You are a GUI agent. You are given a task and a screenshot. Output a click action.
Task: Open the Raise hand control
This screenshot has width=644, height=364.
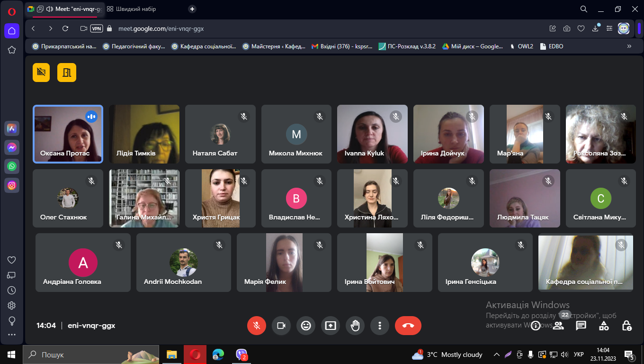coord(355,326)
